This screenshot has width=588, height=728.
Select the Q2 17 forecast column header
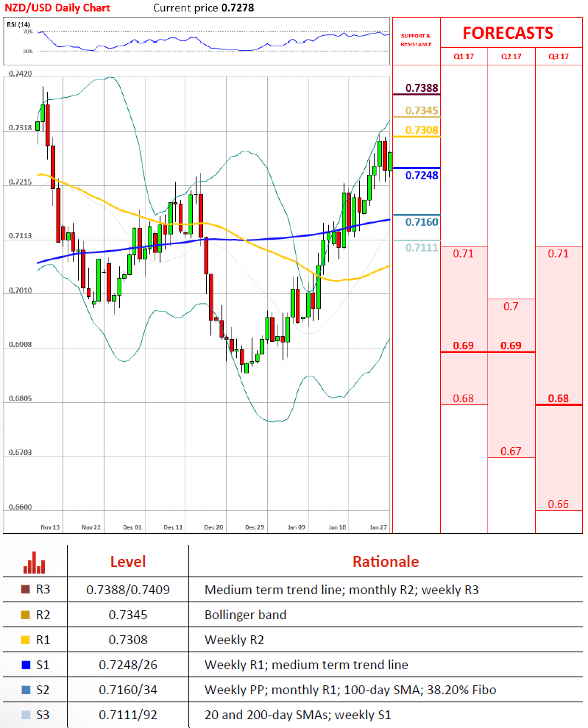(511, 56)
